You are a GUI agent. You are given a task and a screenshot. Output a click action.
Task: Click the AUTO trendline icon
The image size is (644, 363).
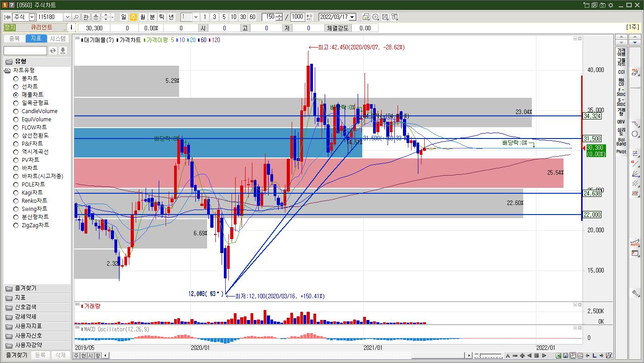click(635, 244)
